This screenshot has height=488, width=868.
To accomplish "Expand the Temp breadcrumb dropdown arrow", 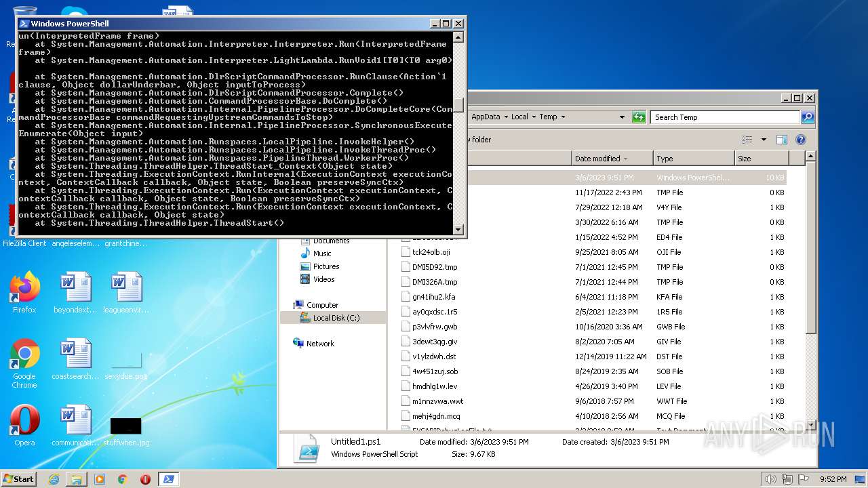I will [x=563, y=117].
